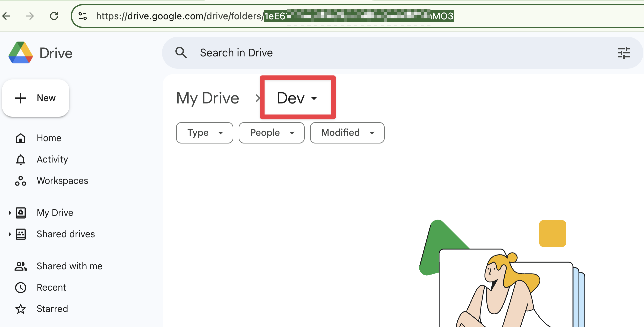Click the Starred star icon
Screen dimensions: 644x327
tap(21, 309)
